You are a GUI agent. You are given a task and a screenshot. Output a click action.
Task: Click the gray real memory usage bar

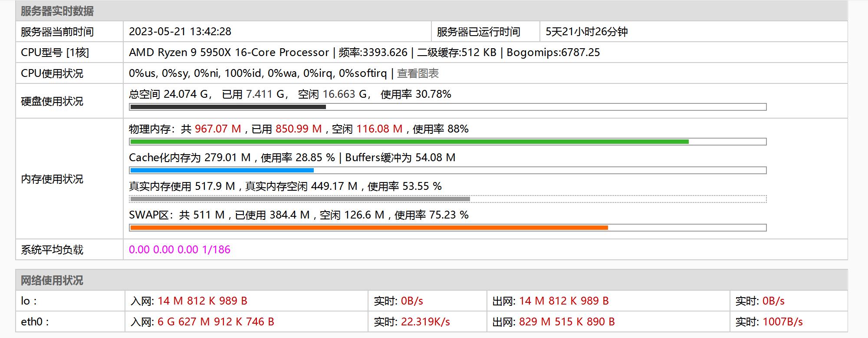(300, 199)
